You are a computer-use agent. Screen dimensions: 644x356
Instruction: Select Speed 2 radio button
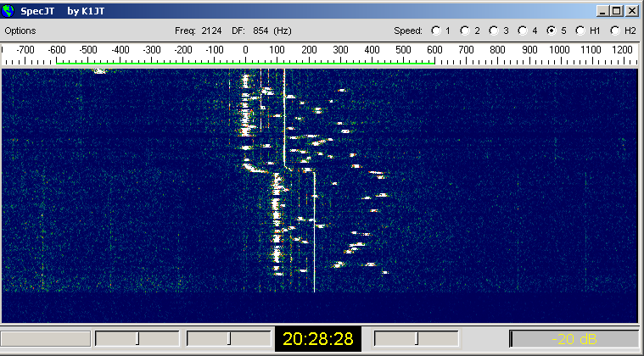point(464,31)
